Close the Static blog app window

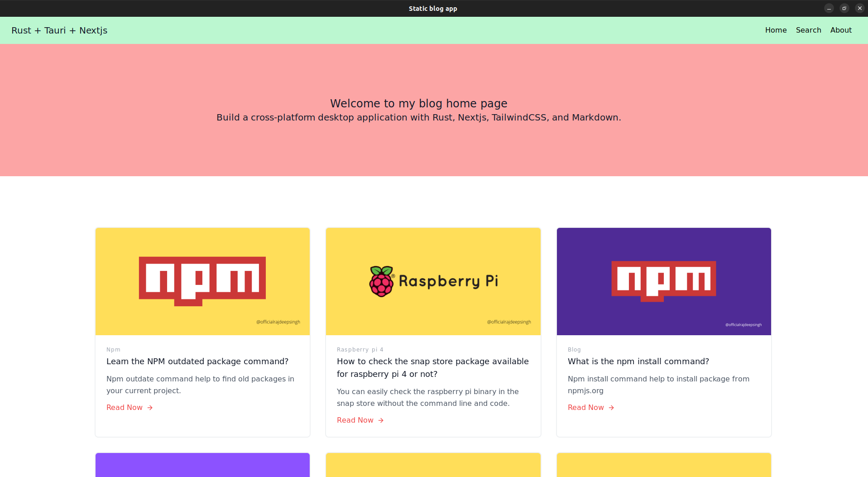pos(860,8)
